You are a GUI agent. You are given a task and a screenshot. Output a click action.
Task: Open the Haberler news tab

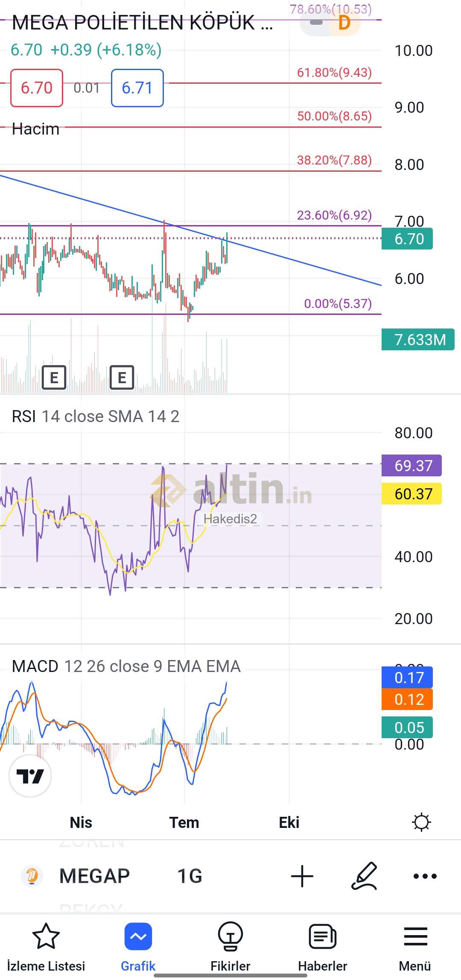click(323, 945)
